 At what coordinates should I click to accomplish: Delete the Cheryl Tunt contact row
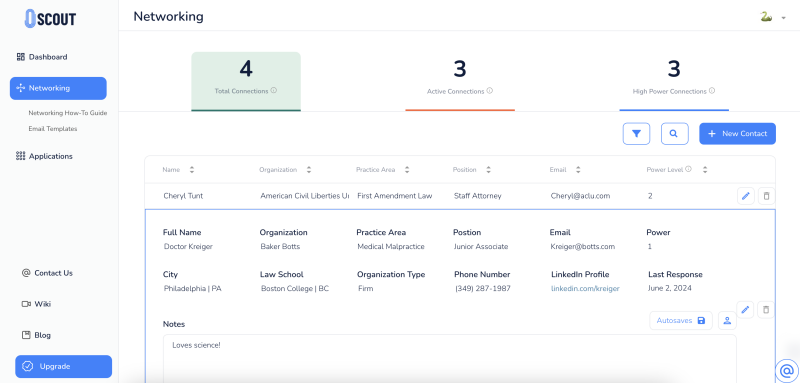(766, 196)
